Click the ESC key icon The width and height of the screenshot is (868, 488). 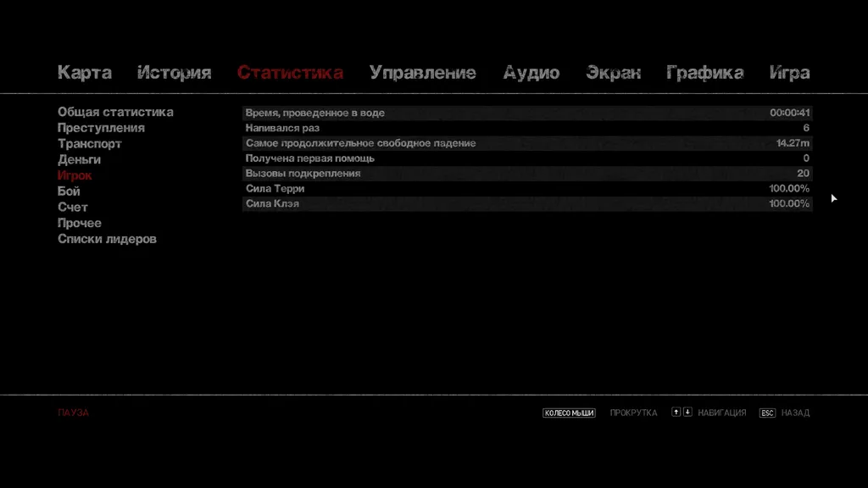(767, 413)
